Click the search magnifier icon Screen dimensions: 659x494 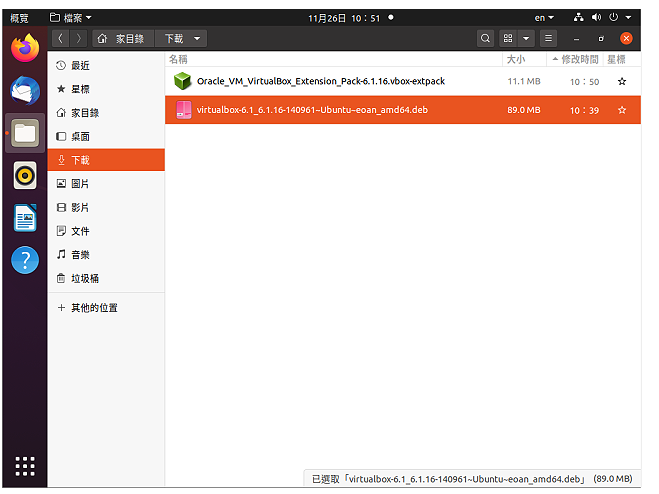click(485, 39)
